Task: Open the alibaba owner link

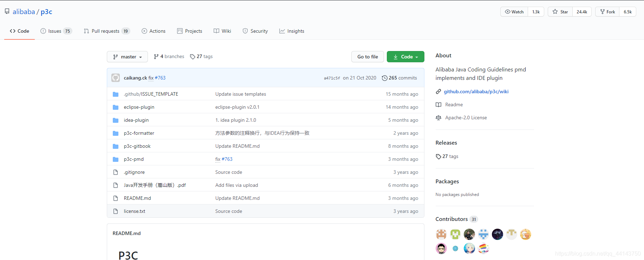Action: 24,12
